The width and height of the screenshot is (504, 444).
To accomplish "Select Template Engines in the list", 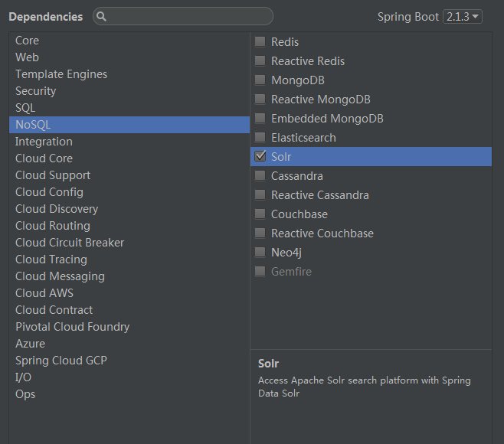I will click(x=61, y=74).
